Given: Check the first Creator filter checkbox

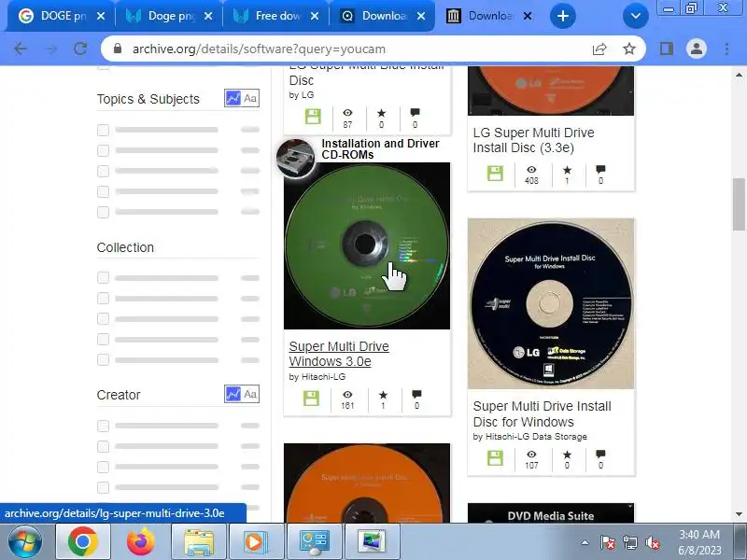Looking at the screenshot, I should 103,426.
